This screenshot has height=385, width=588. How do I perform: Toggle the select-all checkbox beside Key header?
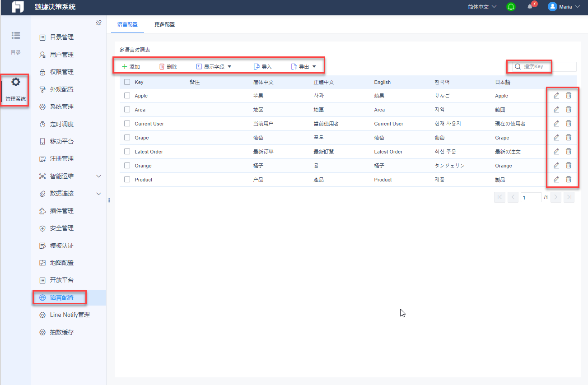pyautogui.click(x=127, y=82)
